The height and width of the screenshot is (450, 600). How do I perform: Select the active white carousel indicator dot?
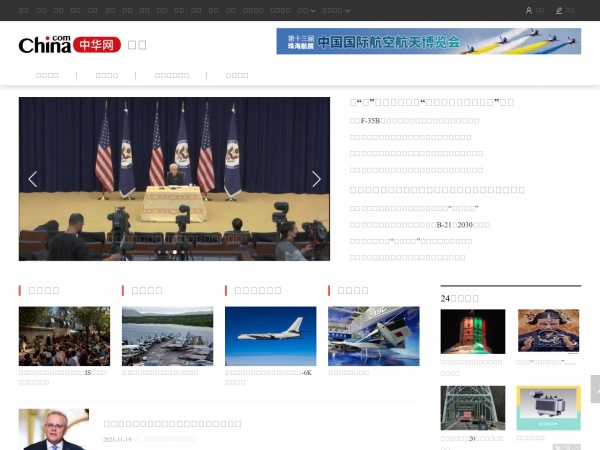click(175, 252)
